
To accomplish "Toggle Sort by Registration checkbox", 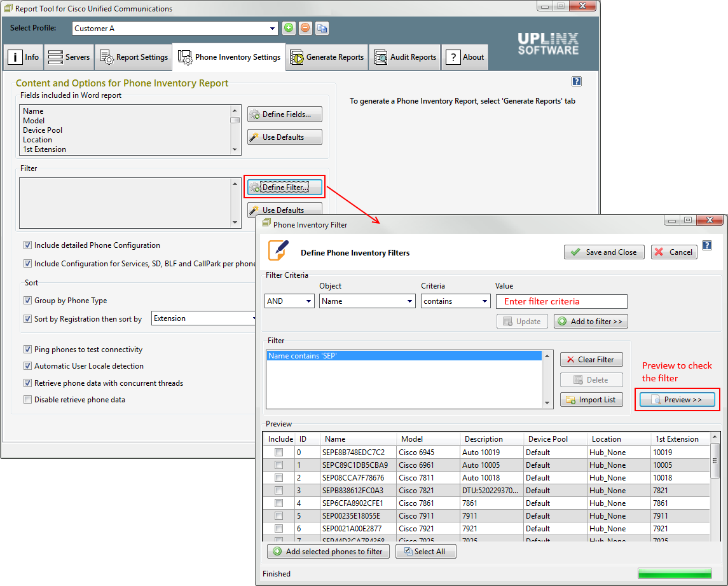I will click(x=27, y=319).
